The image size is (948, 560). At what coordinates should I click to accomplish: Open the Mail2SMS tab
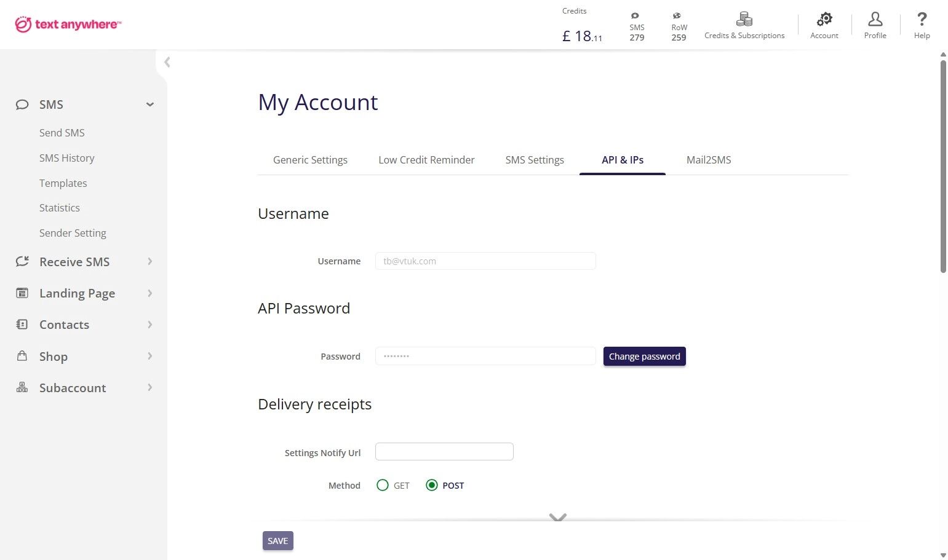point(709,160)
